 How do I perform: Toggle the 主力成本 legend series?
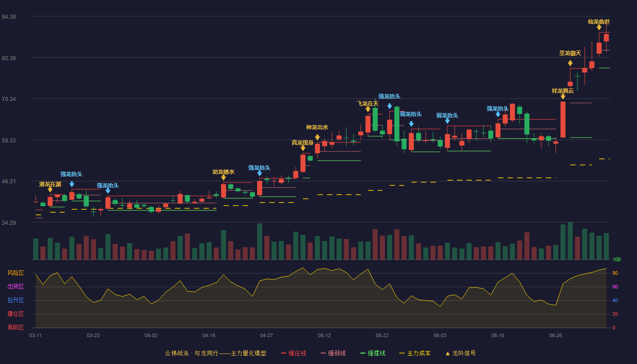415,353
